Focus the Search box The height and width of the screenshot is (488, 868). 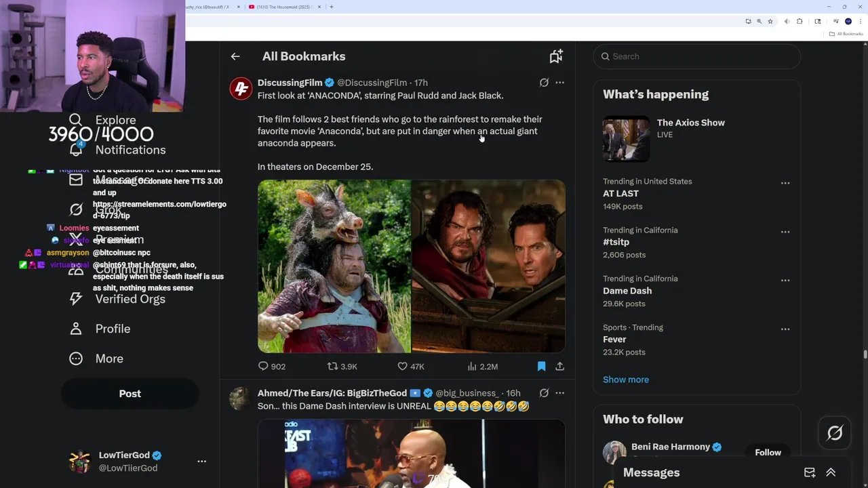point(696,56)
